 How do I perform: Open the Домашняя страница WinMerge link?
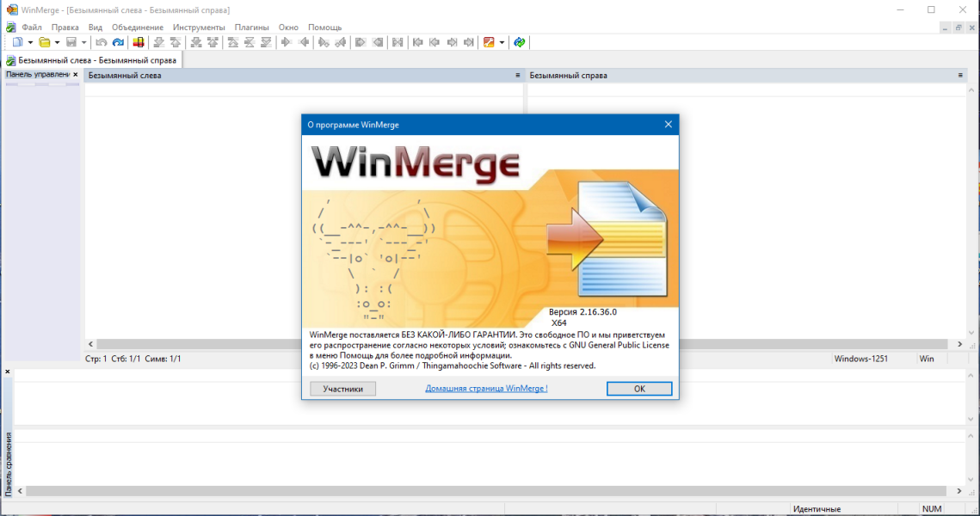[x=486, y=389]
